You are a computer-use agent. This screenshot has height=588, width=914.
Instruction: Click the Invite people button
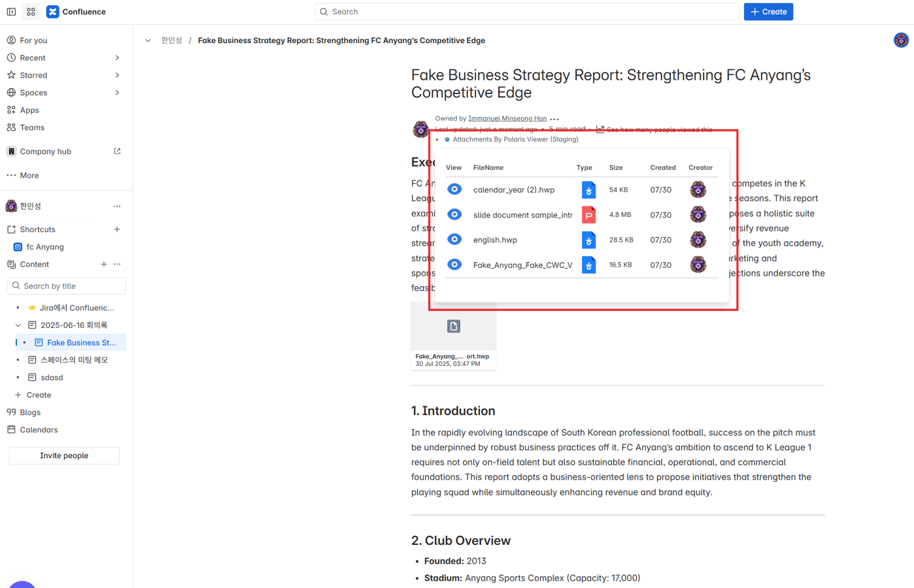(x=64, y=455)
